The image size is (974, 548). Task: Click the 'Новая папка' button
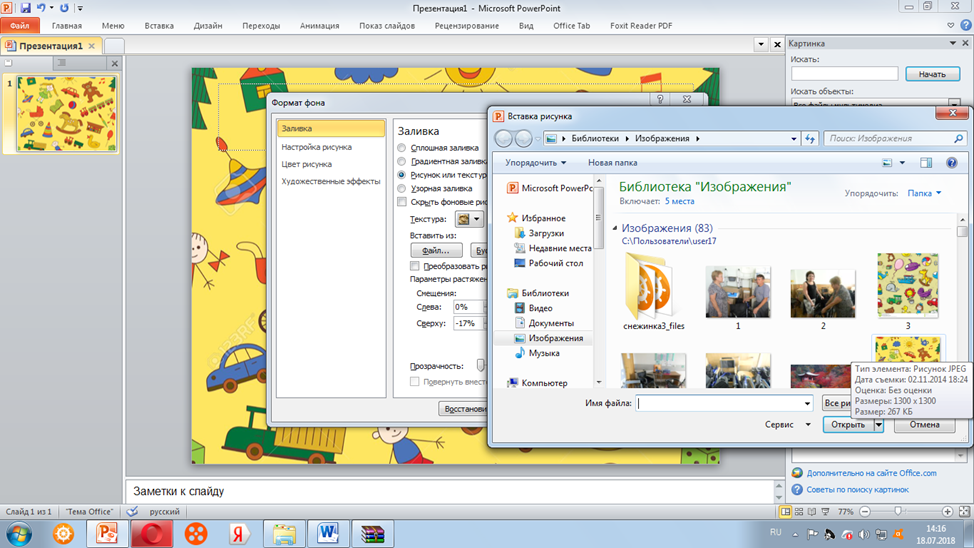coord(612,162)
